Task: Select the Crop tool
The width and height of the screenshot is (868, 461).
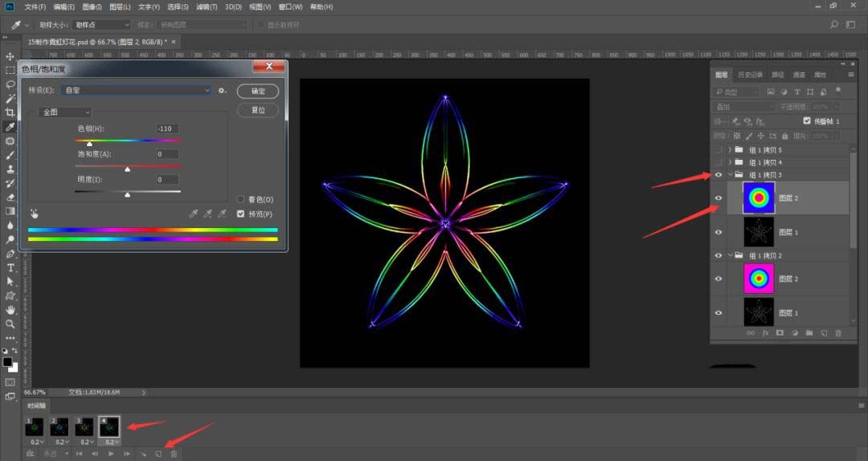Action: pos(10,112)
